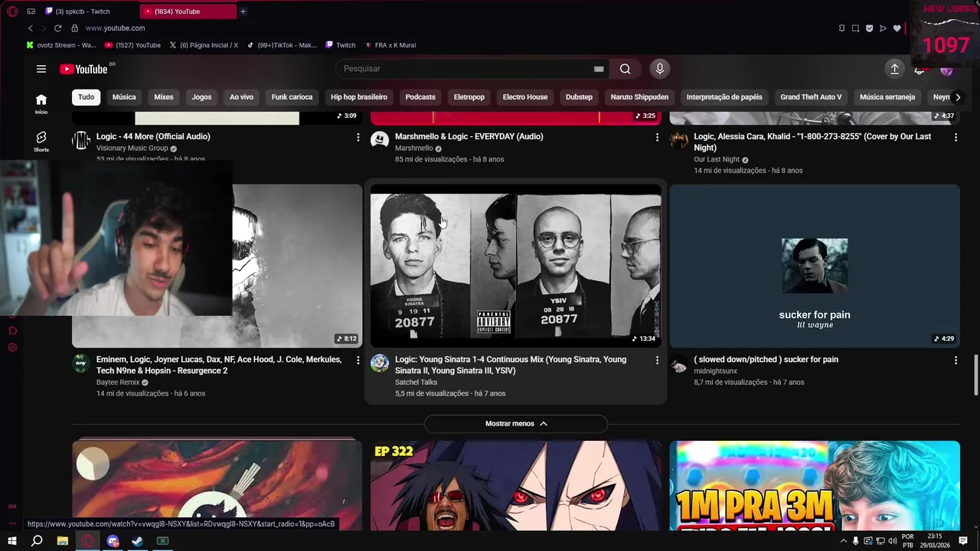Select the Jogos filter chip
Image resolution: width=980 pixels, height=551 pixels.
pyautogui.click(x=201, y=97)
